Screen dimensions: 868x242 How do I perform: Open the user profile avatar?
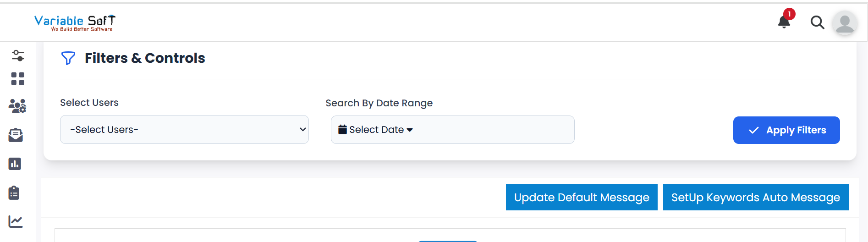click(x=845, y=22)
